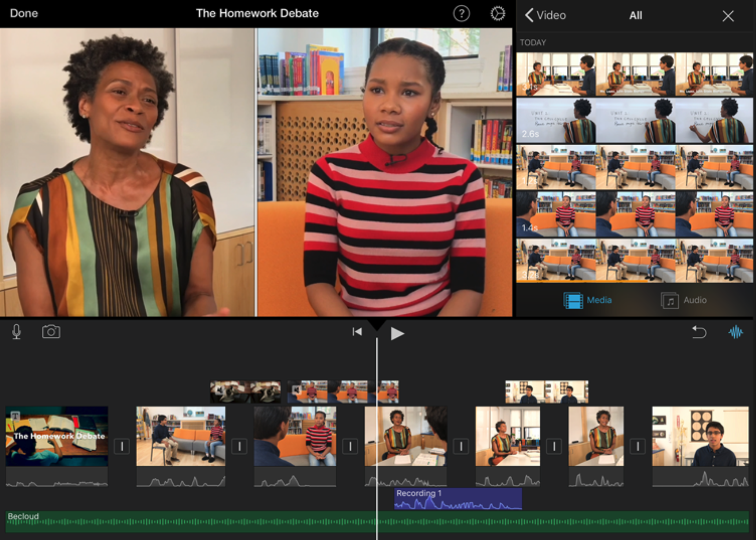
Task: Open the camera capture icon
Action: tap(51, 332)
